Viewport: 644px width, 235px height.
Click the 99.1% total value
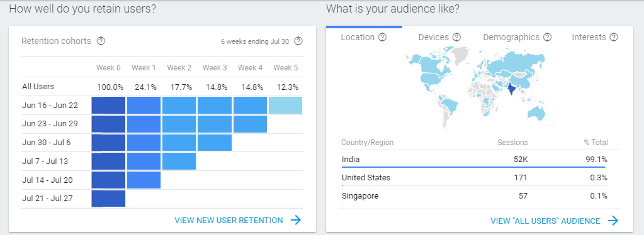click(x=596, y=160)
